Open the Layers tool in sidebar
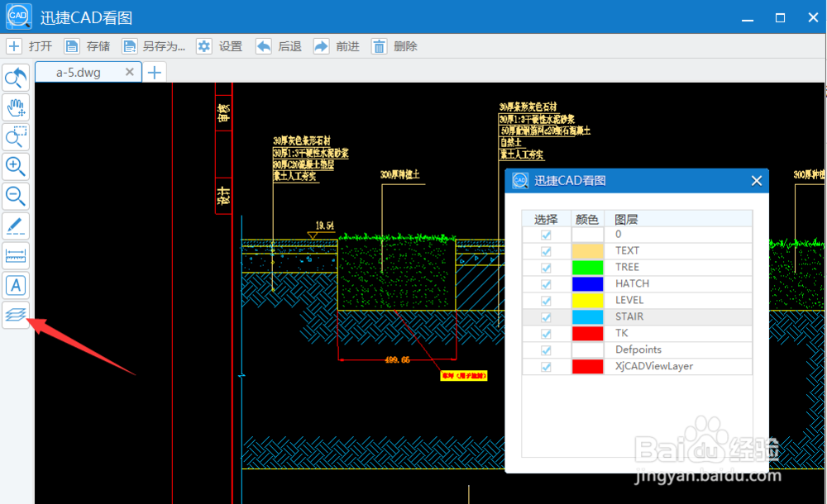 (16, 316)
